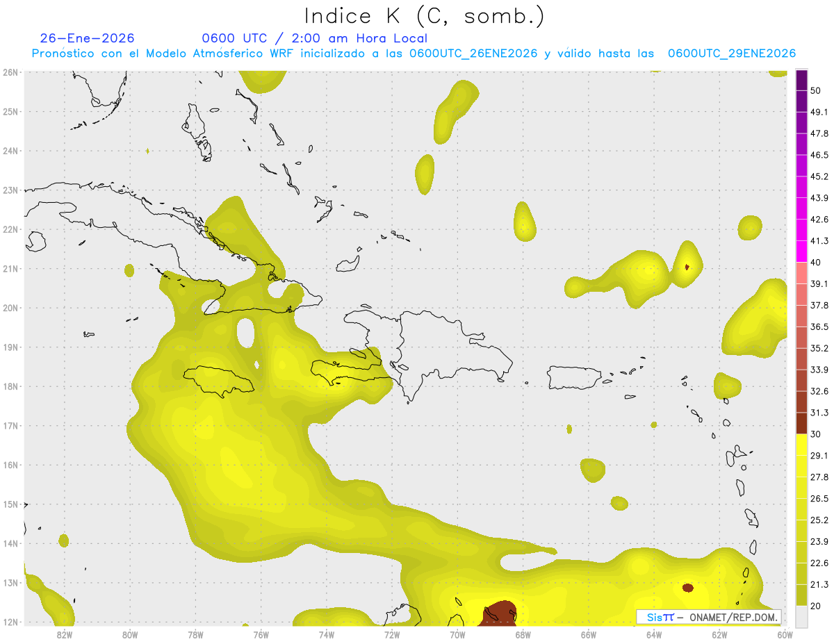This screenshot has height=644, width=834.
Task: Click the color bar value 36.5
Action: 819,327
